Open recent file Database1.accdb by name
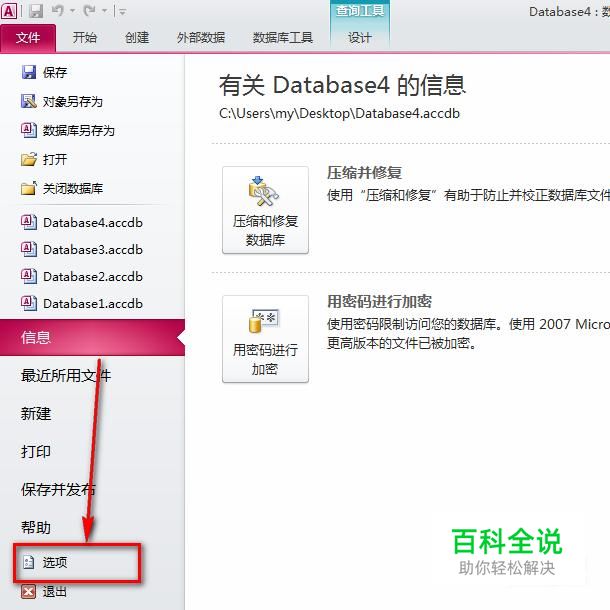Image resolution: width=610 pixels, height=610 pixels. pos(93,303)
